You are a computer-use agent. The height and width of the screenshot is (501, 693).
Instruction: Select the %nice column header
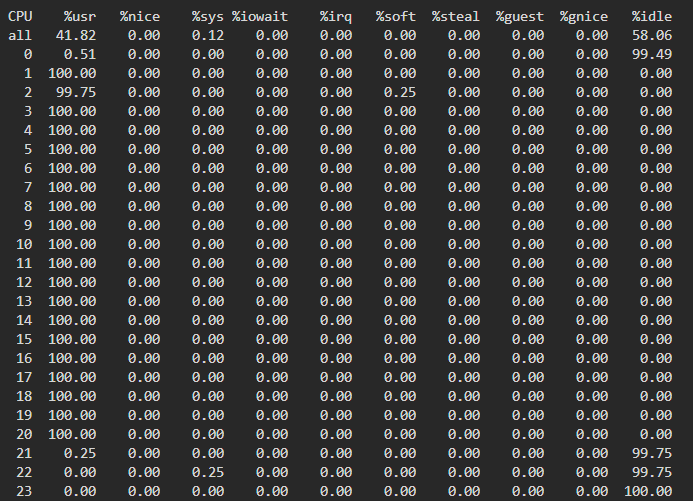[x=140, y=16]
